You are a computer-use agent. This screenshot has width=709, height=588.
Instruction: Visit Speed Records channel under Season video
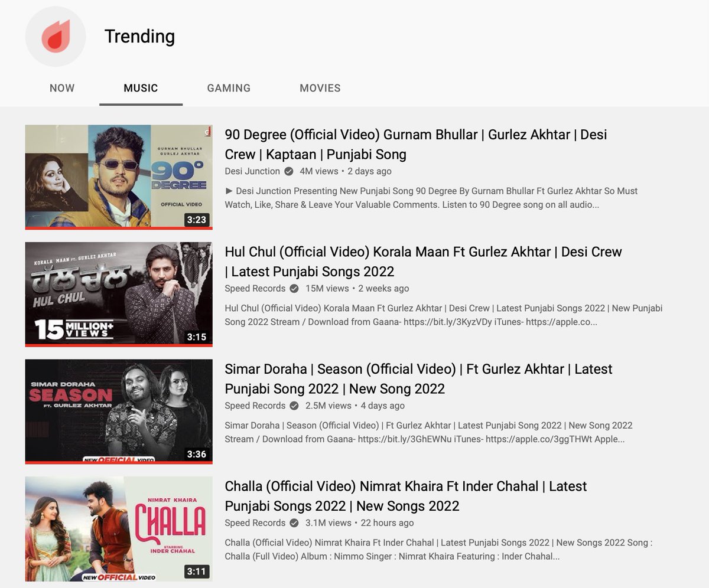255,406
